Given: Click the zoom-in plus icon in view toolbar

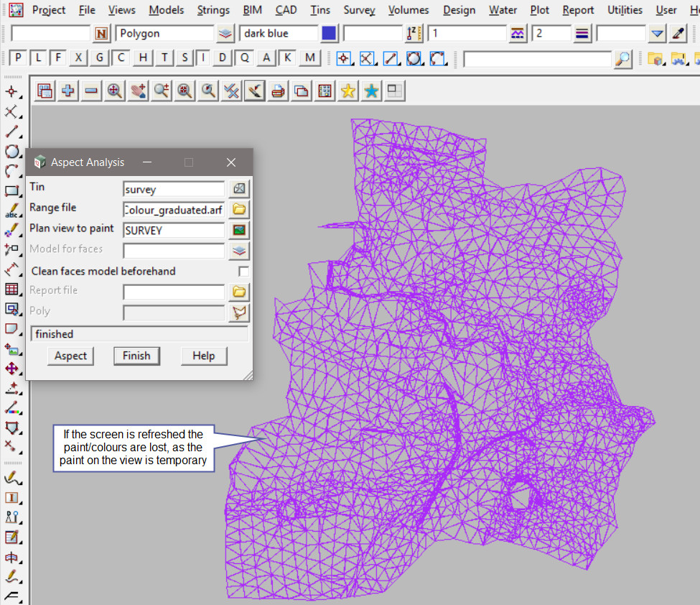Looking at the screenshot, I should click(68, 91).
